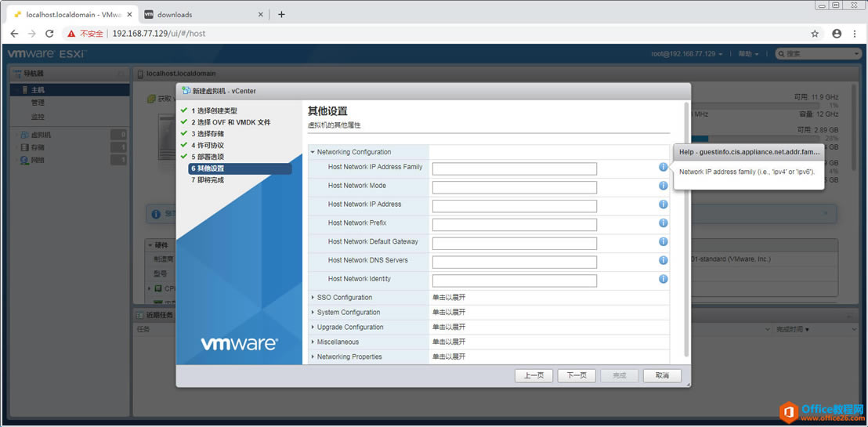Click the dialog vertical scrollbar
Screen dimensions: 868x427
tap(686, 230)
